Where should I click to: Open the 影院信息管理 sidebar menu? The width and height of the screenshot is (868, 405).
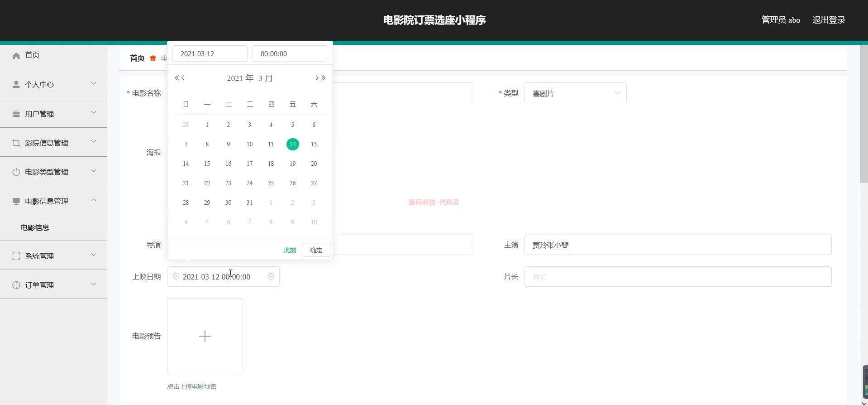(x=53, y=142)
